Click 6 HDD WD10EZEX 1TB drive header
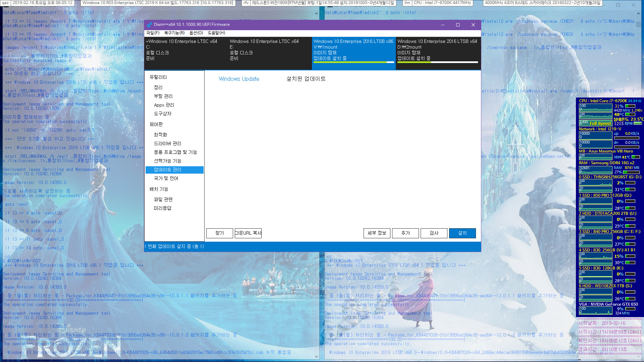The image size is (644, 362). (x=605, y=286)
